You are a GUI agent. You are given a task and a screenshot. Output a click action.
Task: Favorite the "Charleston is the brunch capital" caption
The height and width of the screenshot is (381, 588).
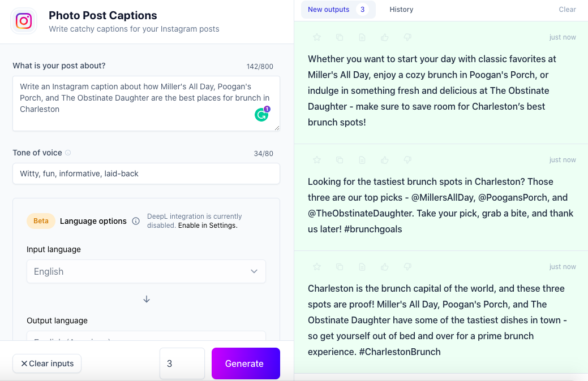317,267
